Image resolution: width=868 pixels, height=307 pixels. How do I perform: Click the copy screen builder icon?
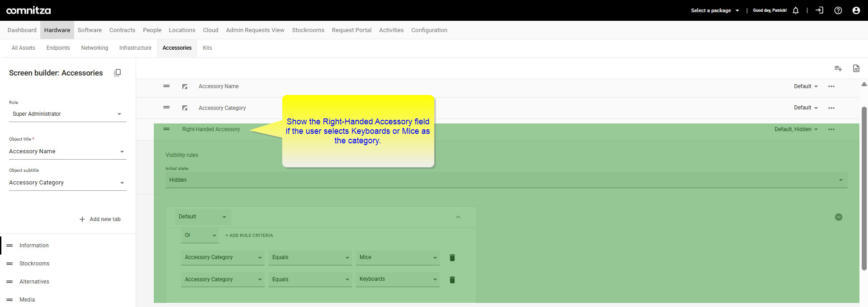coord(118,73)
